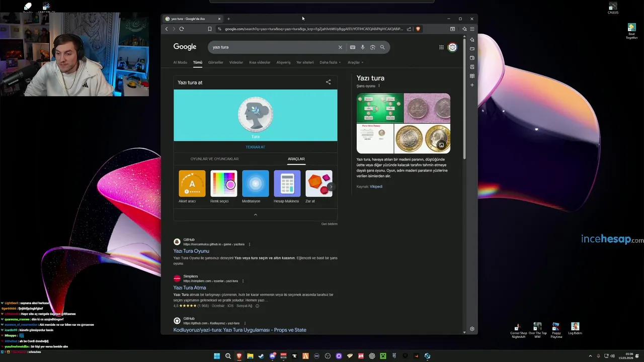This screenshot has height=362, width=644.
Task: Open Windows Start menu
Action: (217, 356)
